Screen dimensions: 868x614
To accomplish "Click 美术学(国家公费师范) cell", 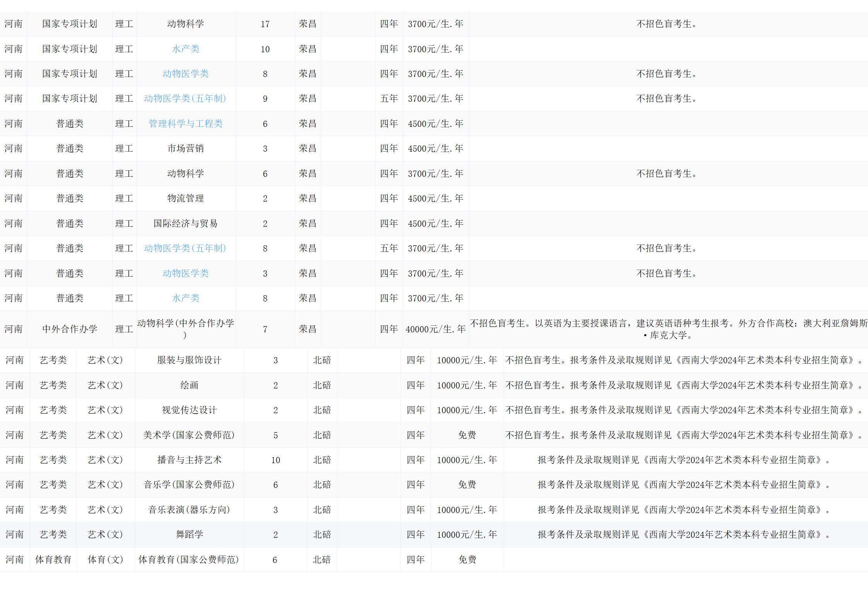I will (x=189, y=435).
